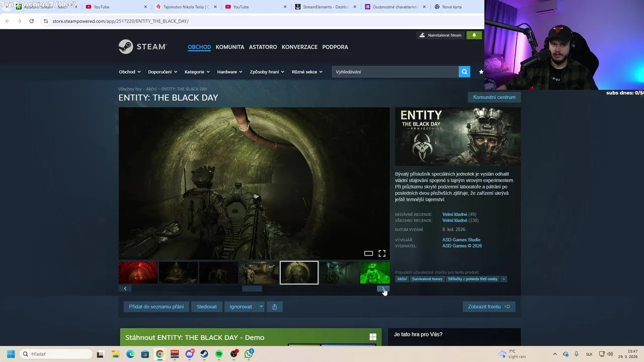
Task: Expand the Kategorie dropdown
Action: [197, 72]
